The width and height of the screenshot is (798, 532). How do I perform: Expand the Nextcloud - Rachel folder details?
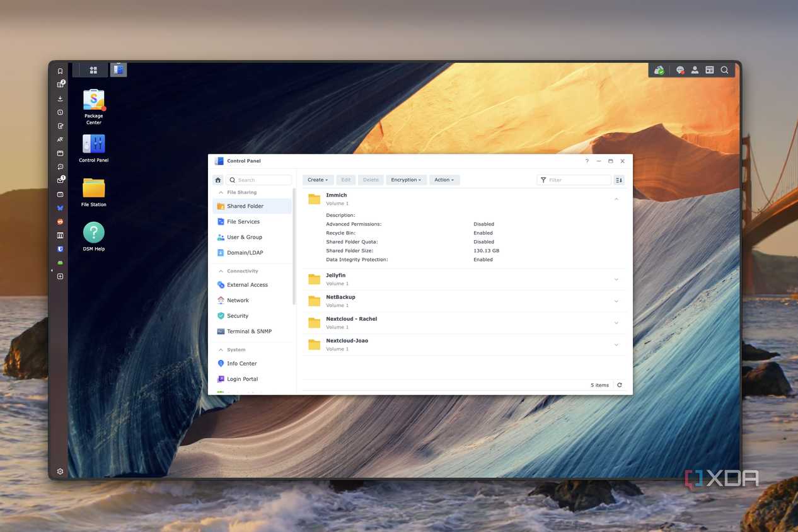(x=616, y=323)
